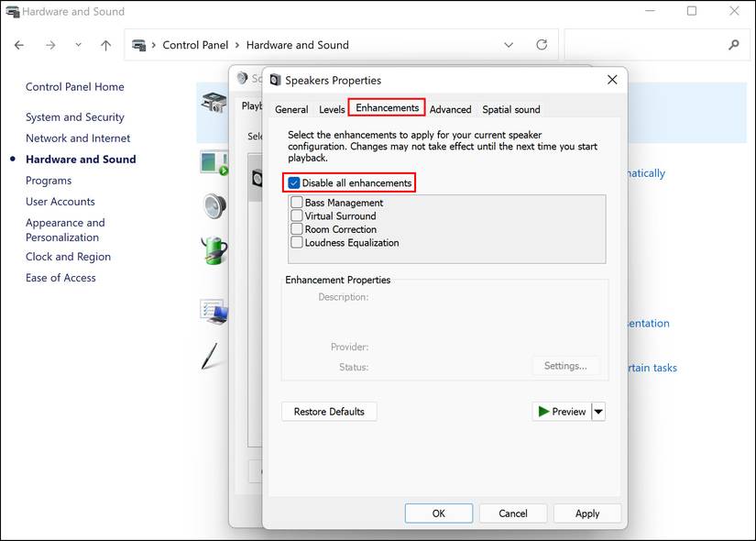Click the enhancement Settings button
This screenshot has width=756, height=541.
click(x=565, y=366)
